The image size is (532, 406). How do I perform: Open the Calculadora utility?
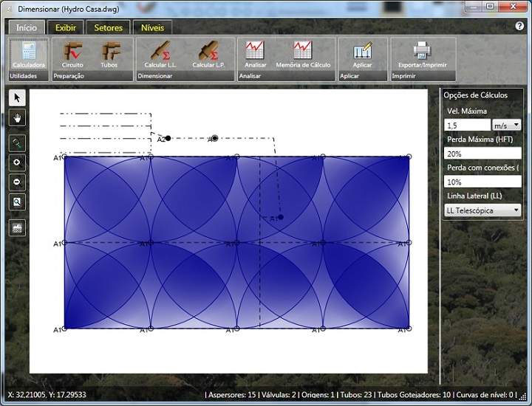29,54
